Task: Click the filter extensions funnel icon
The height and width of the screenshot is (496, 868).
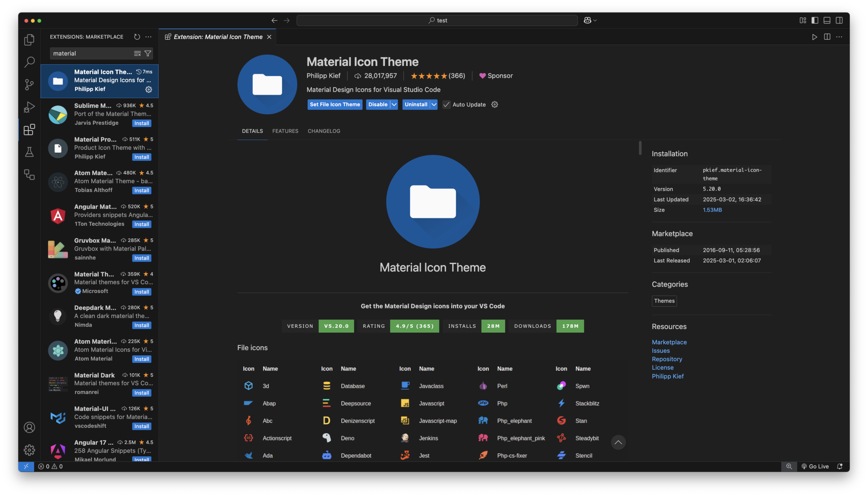Action: [148, 53]
